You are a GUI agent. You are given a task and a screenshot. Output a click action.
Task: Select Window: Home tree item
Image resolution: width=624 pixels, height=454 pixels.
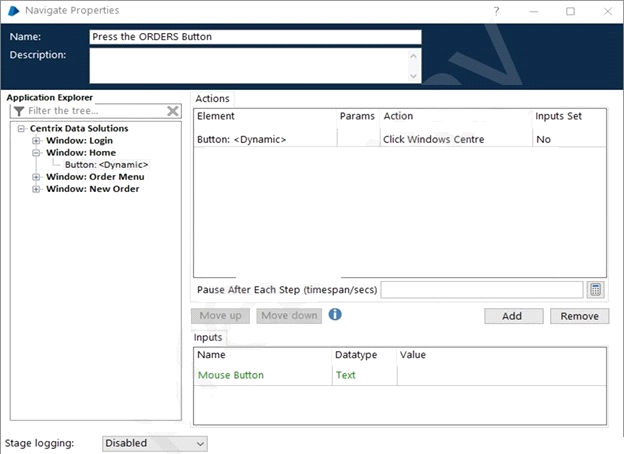(x=81, y=153)
